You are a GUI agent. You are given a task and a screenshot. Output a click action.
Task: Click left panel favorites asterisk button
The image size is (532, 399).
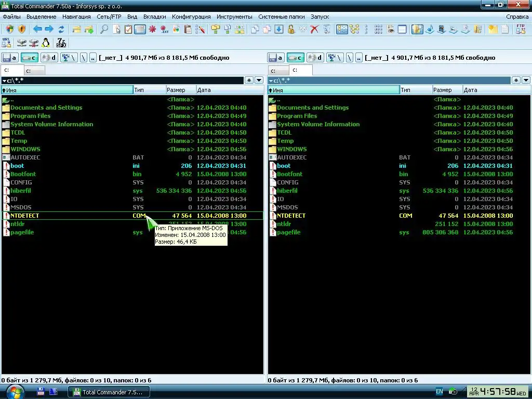(249, 81)
